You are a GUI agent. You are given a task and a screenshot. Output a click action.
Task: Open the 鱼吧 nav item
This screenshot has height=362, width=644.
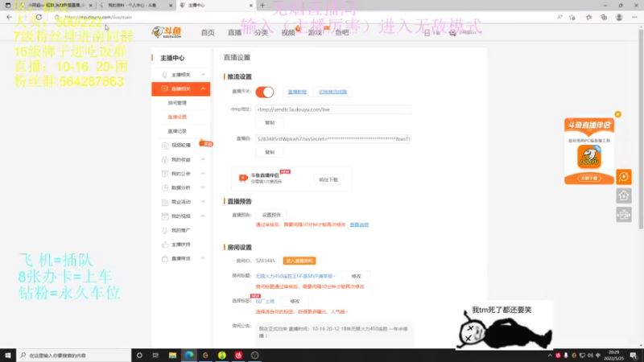pos(341,32)
